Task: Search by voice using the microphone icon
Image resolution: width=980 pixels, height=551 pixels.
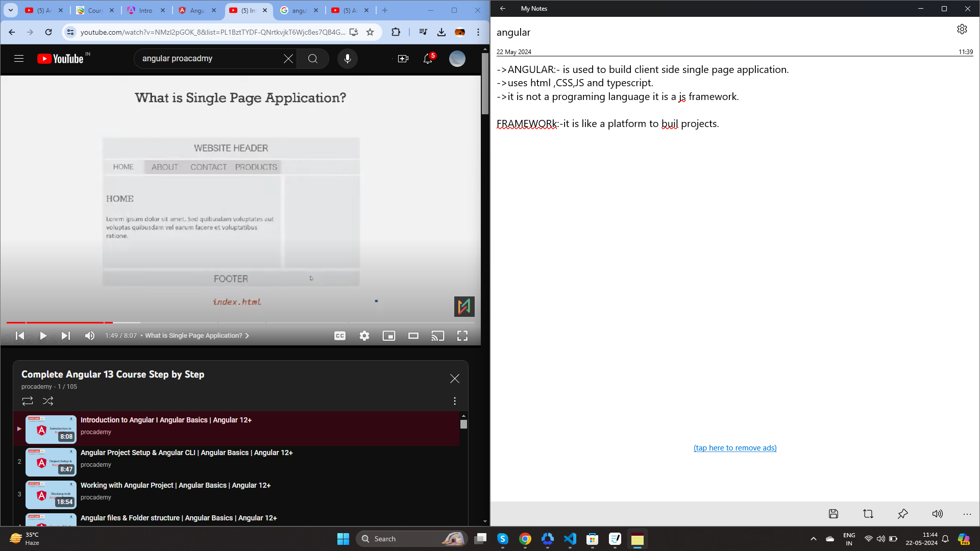Action: (347, 59)
